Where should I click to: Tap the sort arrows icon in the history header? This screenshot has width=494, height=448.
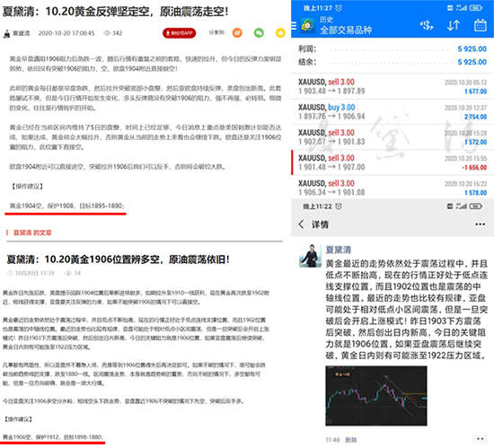454,25
